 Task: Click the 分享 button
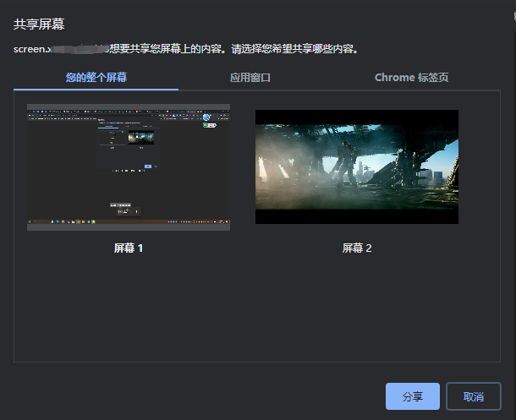(x=413, y=396)
